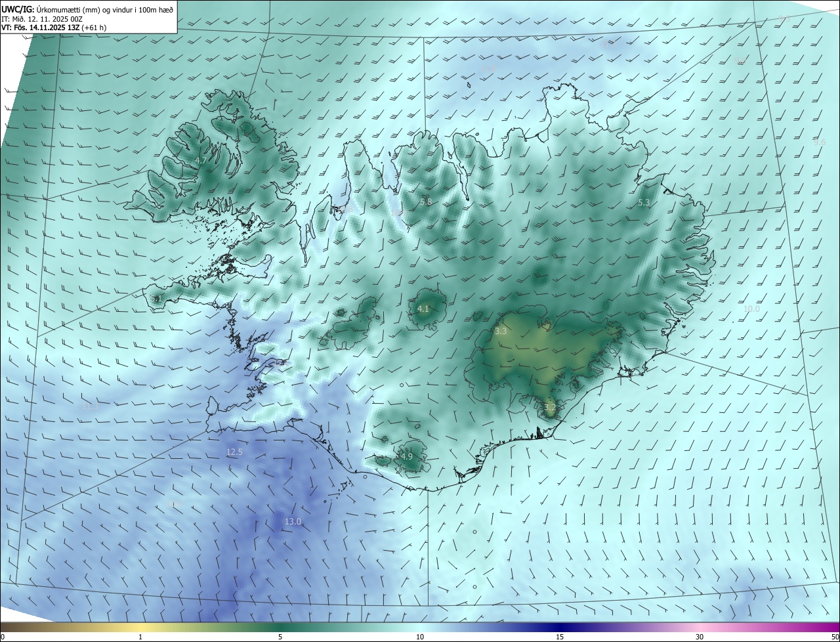Click the 10 tick on the color scale
The image size is (840, 642).
tap(420, 637)
